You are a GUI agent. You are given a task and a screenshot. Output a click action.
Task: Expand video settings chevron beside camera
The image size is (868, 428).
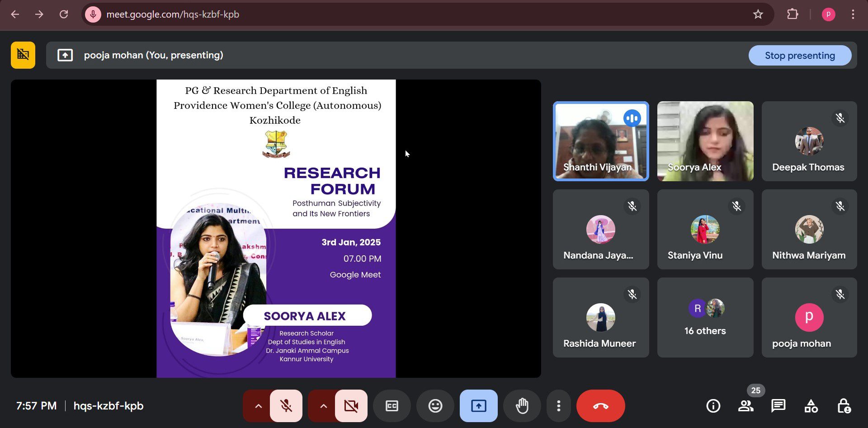click(x=323, y=406)
